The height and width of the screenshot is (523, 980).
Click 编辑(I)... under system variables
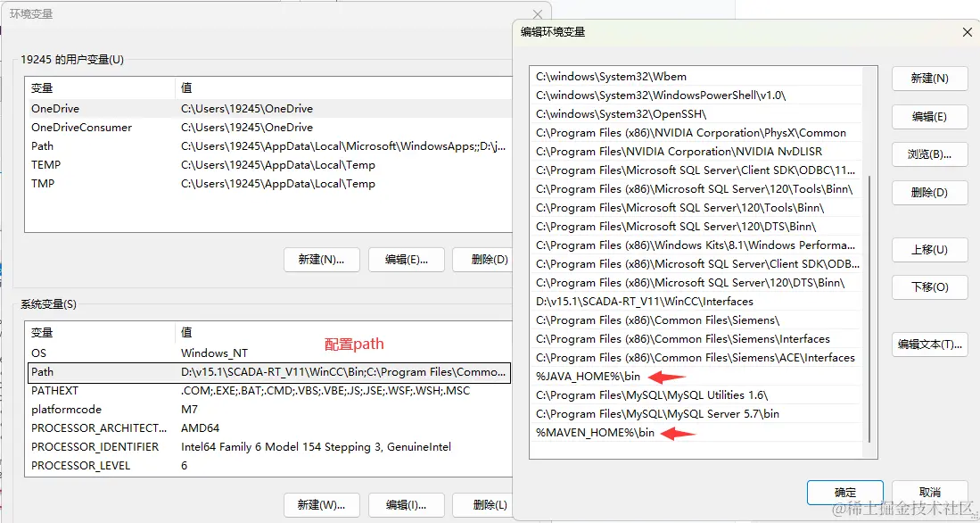407,505
